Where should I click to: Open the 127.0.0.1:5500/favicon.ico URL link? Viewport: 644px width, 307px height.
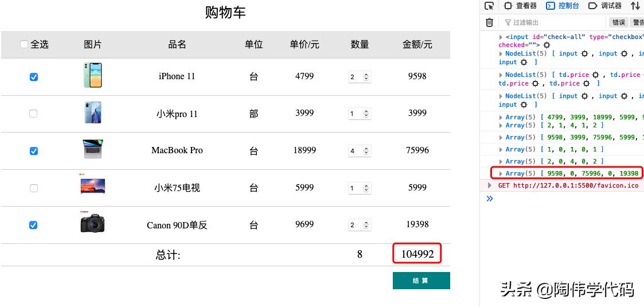tap(576, 185)
